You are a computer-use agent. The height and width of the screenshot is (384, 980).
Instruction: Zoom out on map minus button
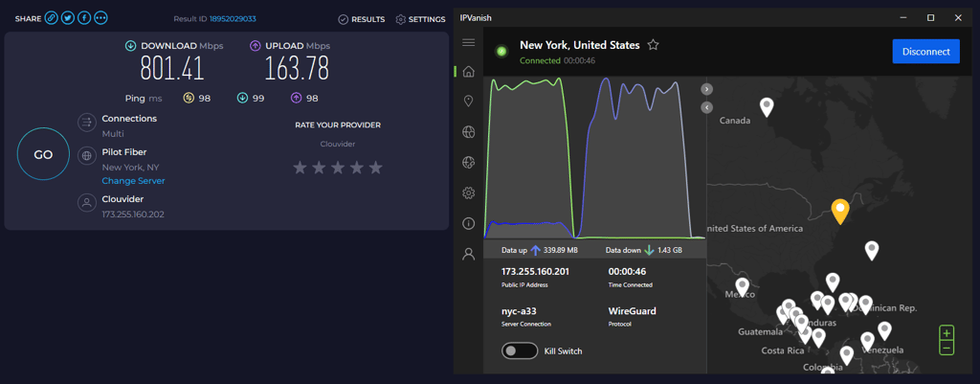click(947, 348)
